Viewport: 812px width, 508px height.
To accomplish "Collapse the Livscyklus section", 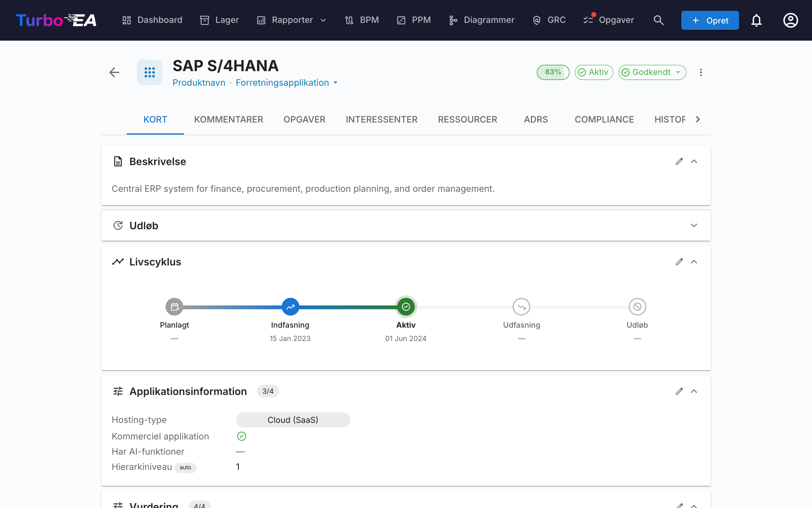I will [x=694, y=262].
